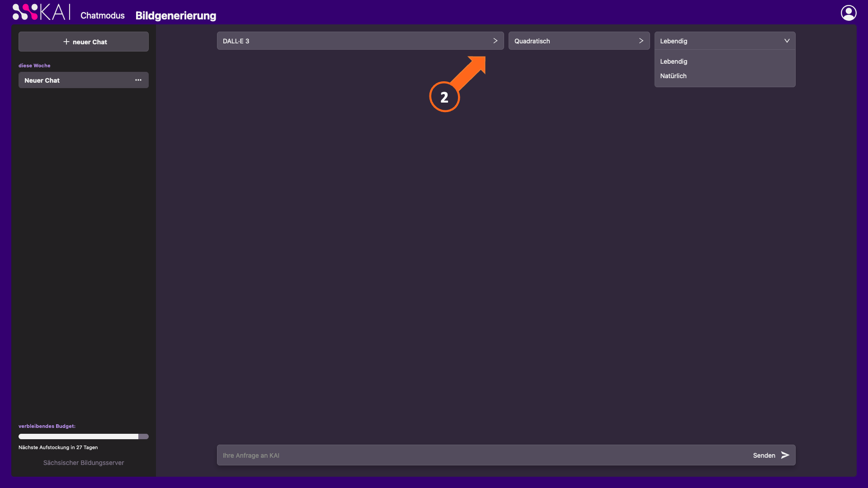Click the down arrow of Lebendig dropdown
Image resolution: width=868 pixels, height=488 pixels.
[x=787, y=41]
